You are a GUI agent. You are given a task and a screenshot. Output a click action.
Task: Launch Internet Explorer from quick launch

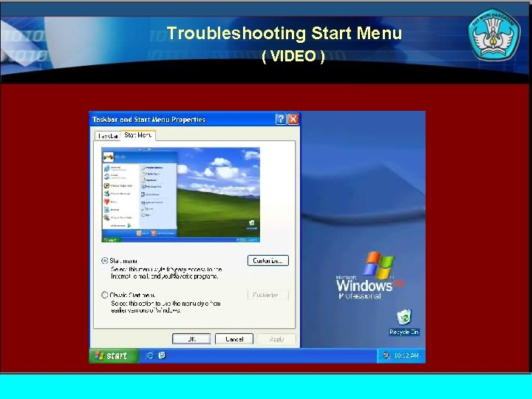pyautogui.click(x=149, y=355)
